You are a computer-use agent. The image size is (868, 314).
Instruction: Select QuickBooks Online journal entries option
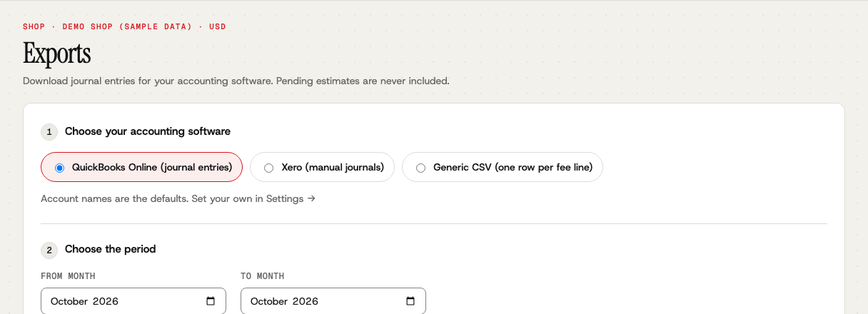pos(141,167)
